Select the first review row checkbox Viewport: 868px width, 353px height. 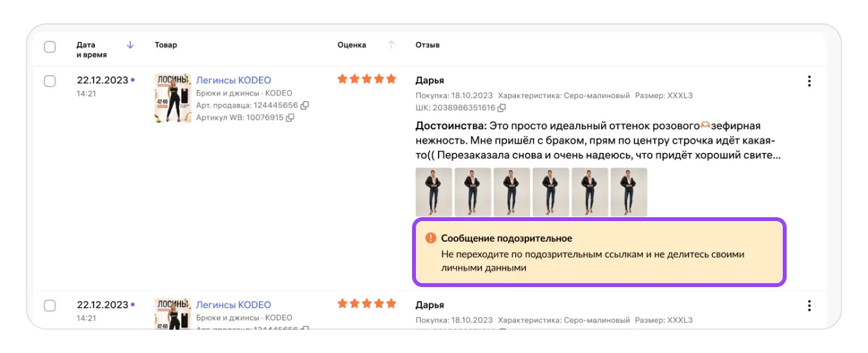(50, 81)
